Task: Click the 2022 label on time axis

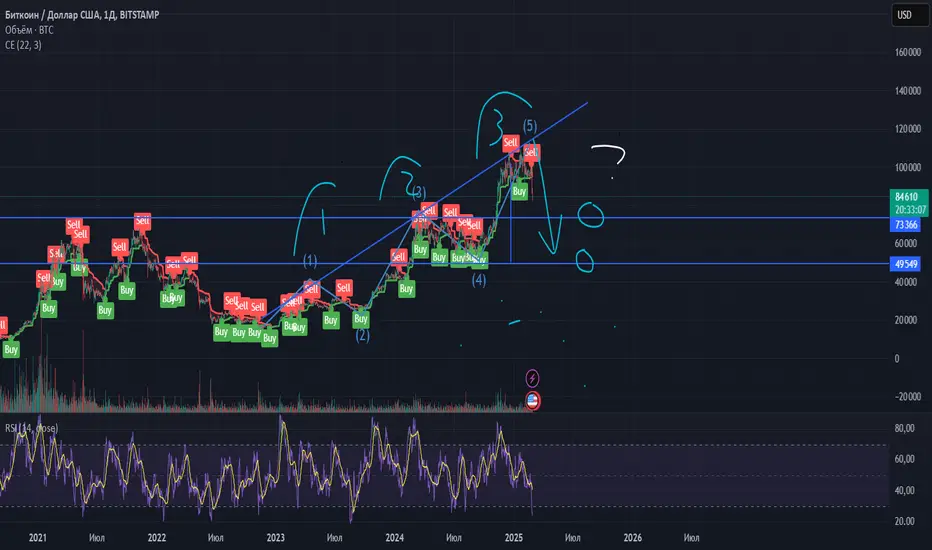Action: 156,538
